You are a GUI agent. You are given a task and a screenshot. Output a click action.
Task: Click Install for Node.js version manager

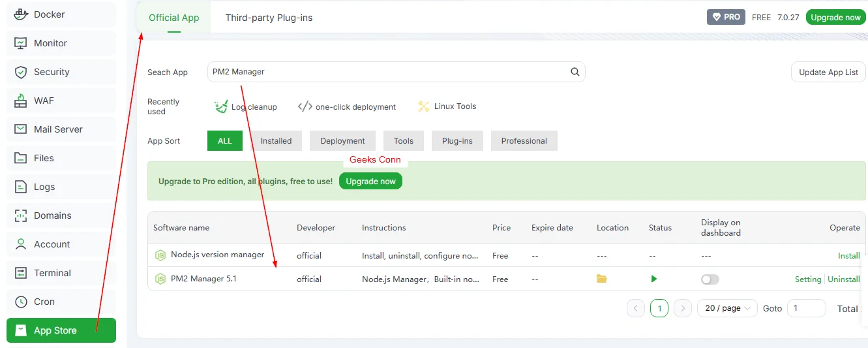848,256
